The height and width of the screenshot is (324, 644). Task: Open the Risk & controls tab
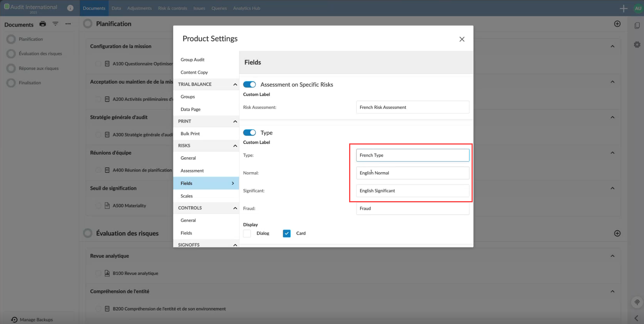click(172, 8)
